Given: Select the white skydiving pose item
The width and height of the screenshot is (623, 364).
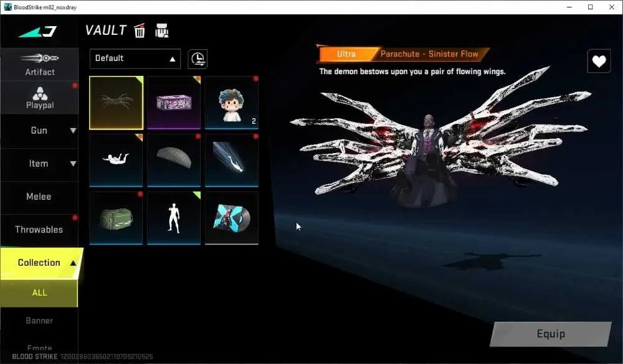Looking at the screenshot, I should click(116, 161).
